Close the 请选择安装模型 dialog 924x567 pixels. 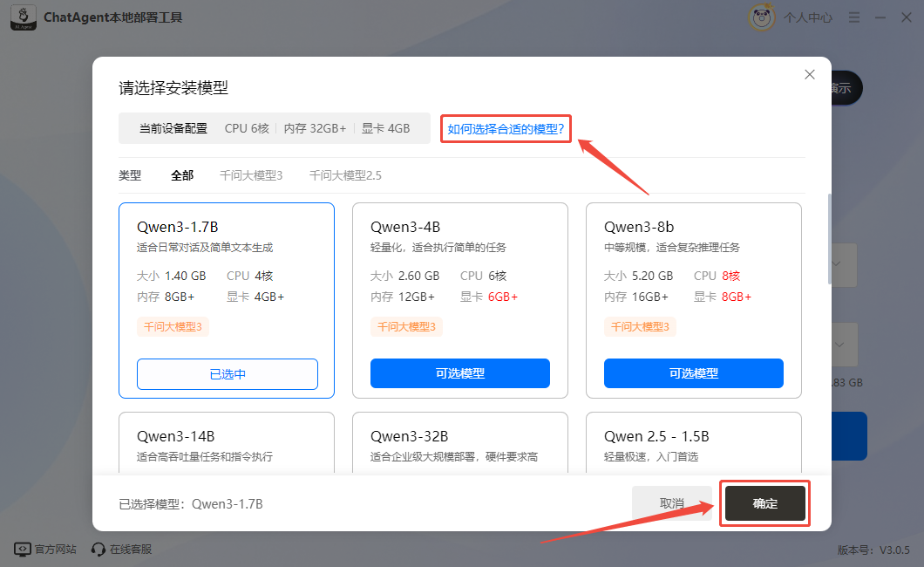tap(810, 75)
